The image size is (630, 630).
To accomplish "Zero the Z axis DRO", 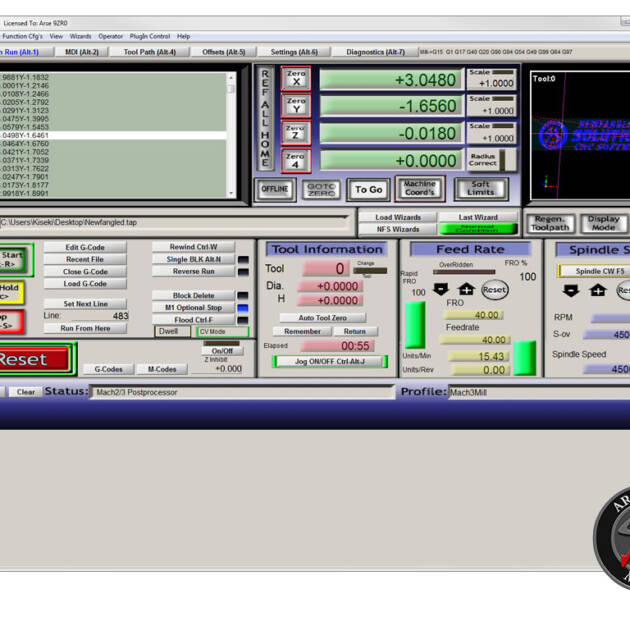I will coord(295,134).
